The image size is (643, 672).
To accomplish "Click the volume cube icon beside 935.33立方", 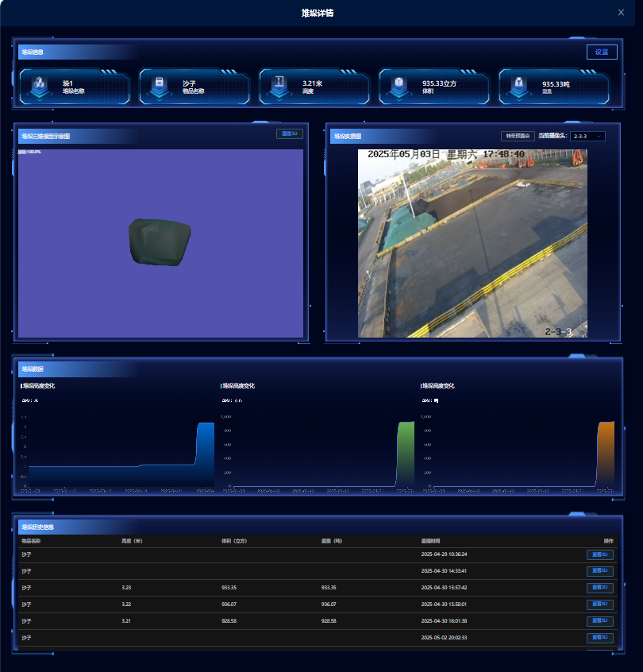I will click(399, 85).
